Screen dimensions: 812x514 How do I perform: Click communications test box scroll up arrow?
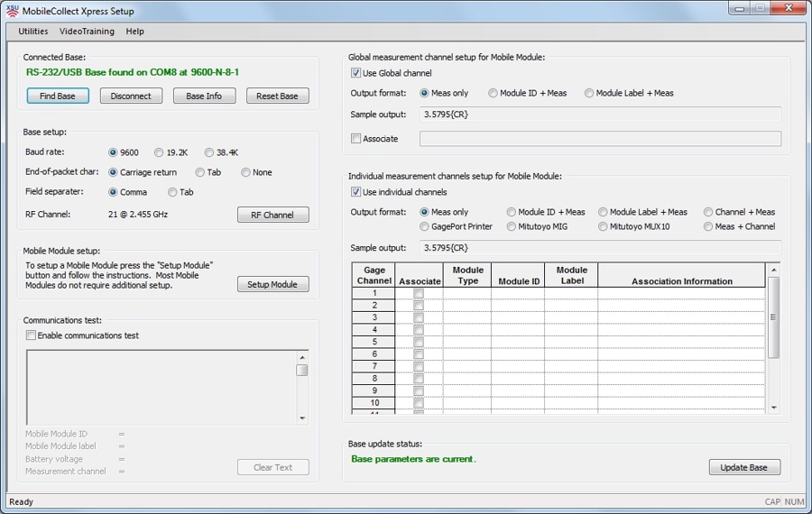tap(302, 357)
